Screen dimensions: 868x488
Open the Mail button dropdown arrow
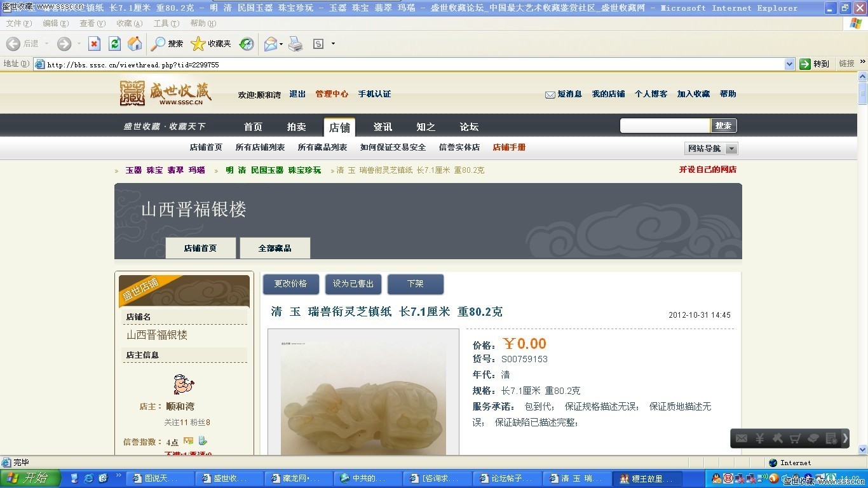281,44
